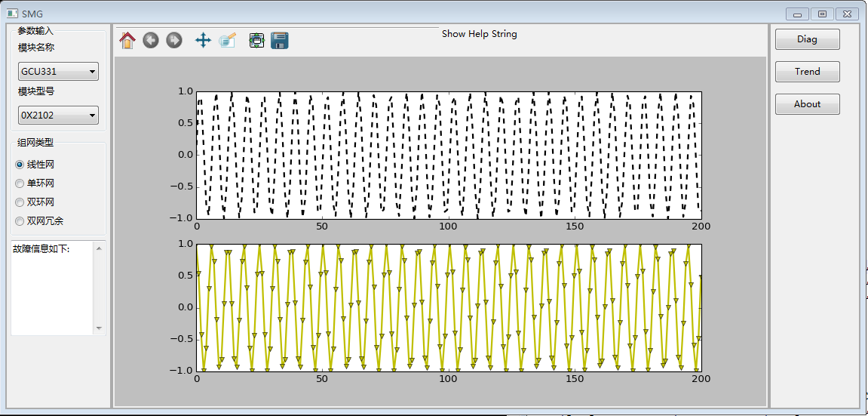This screenshot has height=416, width=868.
Task: Click the 模块名称 label
Action: (x=36, y=48)
